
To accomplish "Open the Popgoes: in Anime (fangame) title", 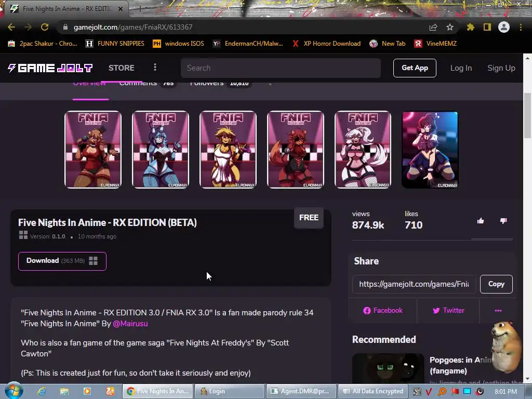I will click(461, 365).
